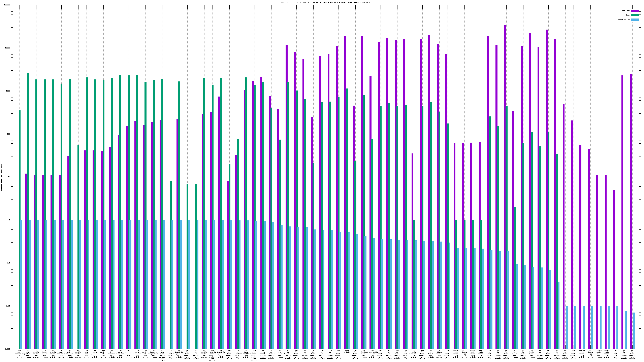Click the sa-accredit.habeas.com x-axis label
The image size is (644, 362).
click(x=372, y=354)
